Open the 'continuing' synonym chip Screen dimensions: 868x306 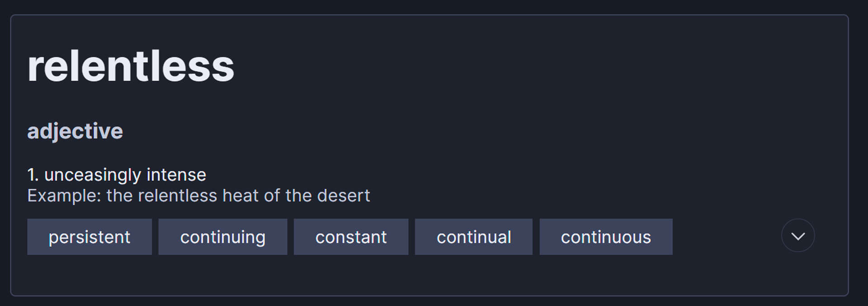click(223, 237)
